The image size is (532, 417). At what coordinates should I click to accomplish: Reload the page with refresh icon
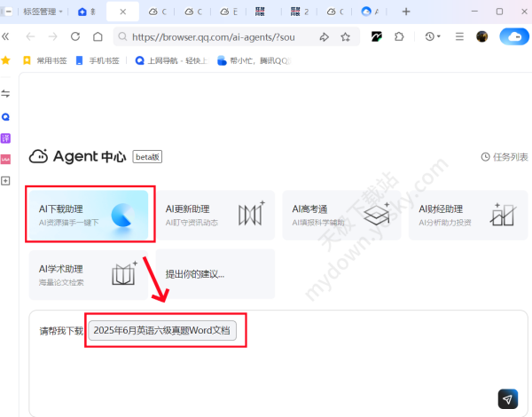point(75,36)
